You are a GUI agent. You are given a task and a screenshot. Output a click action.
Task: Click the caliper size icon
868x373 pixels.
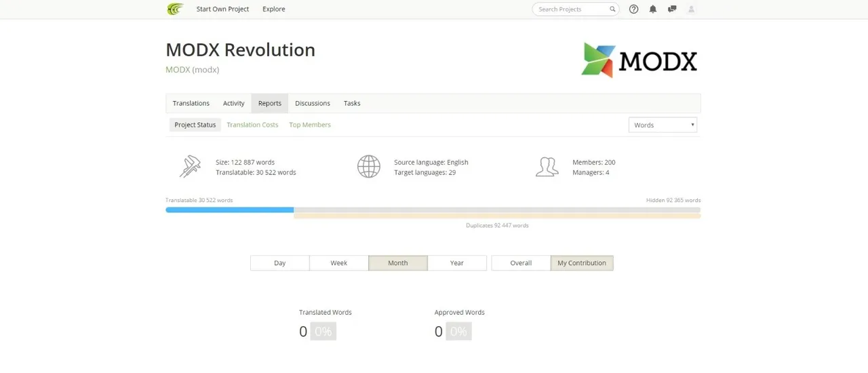point(190,166)
